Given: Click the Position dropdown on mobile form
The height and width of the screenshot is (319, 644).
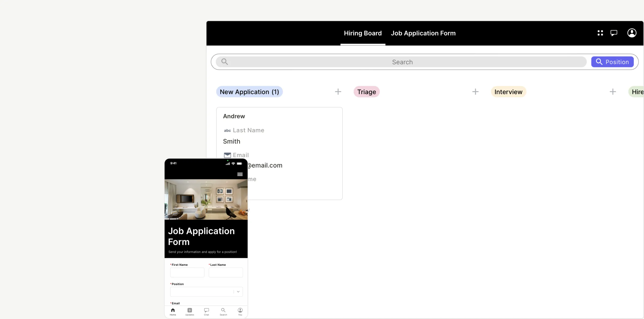Looking at the screenshot, I should coord(206,291).
